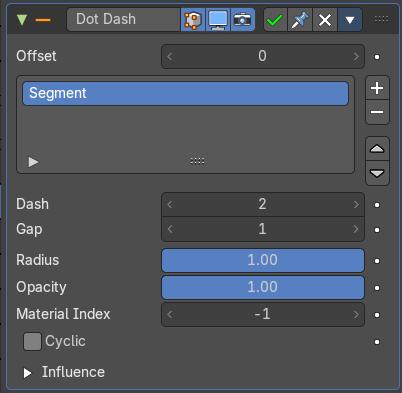Animate the Radius property dot
This screenshot has height=393, width=402.
click(377, 261)
